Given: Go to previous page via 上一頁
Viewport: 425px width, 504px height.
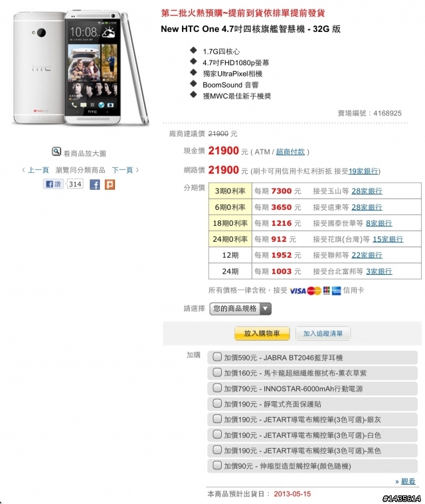Looking at the screenshot, I should pyautogui.click(x=38, y=170).
